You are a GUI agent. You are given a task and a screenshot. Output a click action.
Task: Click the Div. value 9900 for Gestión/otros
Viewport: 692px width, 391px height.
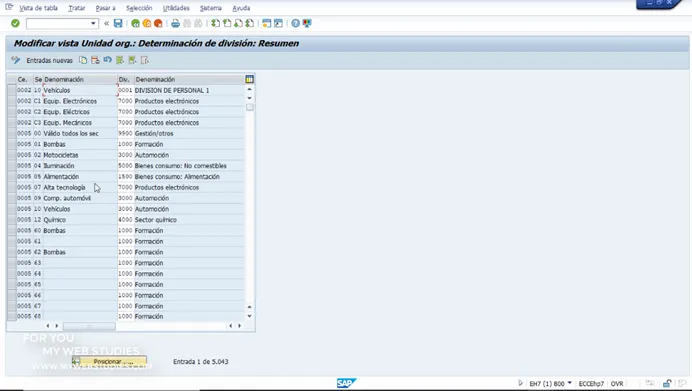click(125, 133)
